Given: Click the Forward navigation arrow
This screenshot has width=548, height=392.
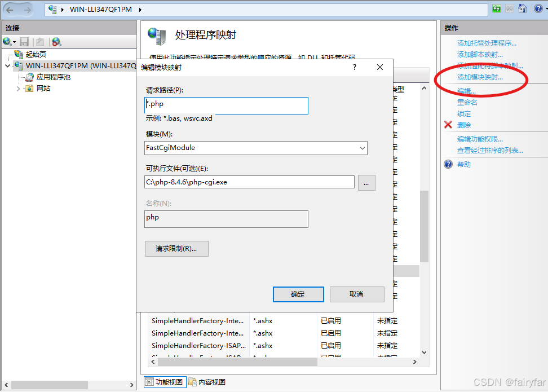Looking at the screenshot, I should (x=27, y=10).
